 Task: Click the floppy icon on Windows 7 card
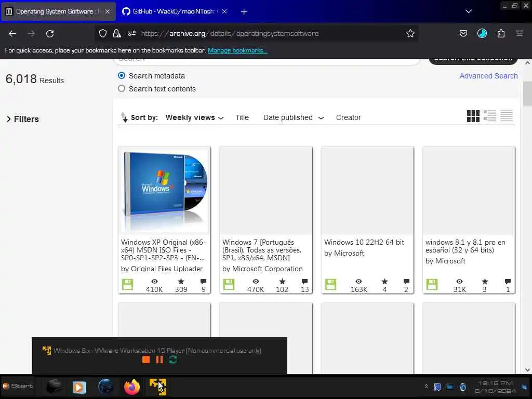(229, 284)
